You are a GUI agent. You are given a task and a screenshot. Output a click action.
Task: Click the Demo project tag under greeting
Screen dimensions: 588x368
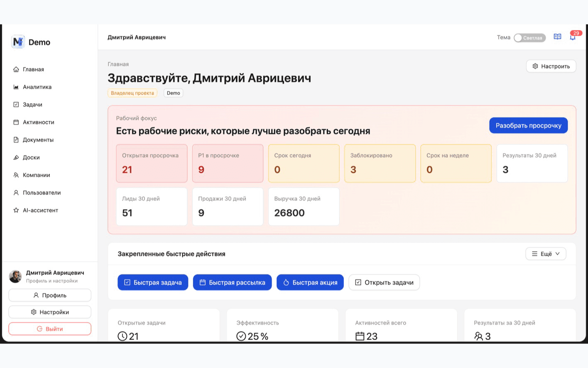174,93
